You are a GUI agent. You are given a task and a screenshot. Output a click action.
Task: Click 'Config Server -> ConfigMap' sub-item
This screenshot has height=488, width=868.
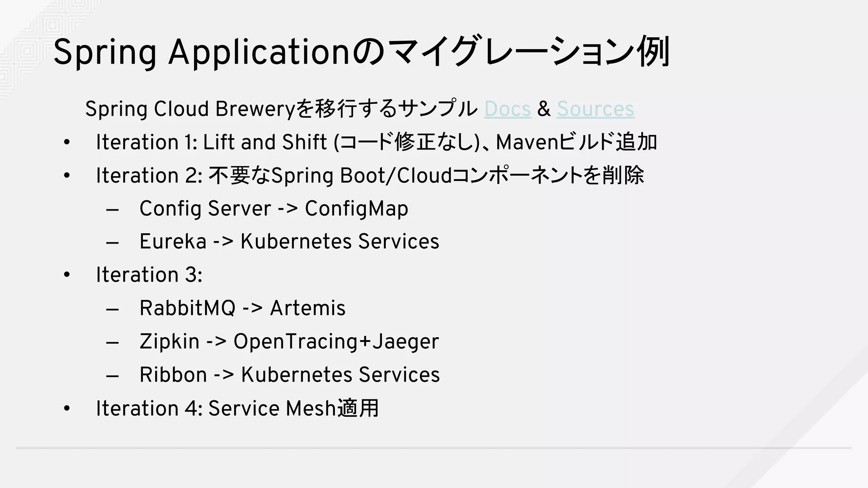(x=274, y=209)
